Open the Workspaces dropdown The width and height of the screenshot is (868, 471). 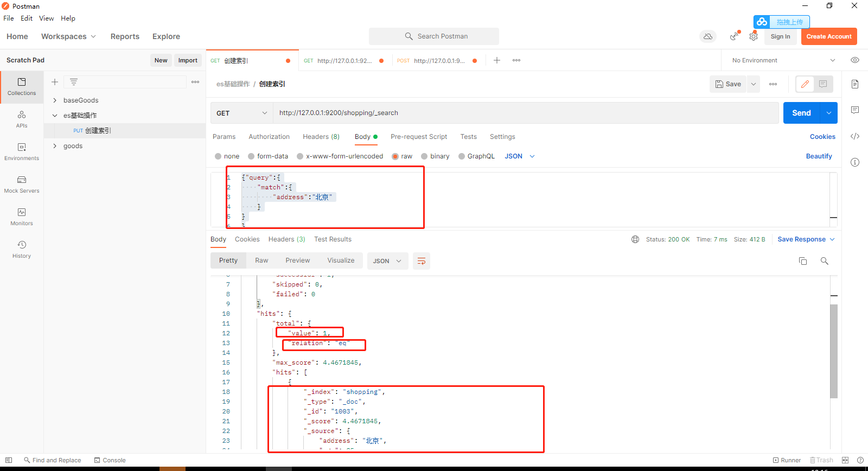68,36
